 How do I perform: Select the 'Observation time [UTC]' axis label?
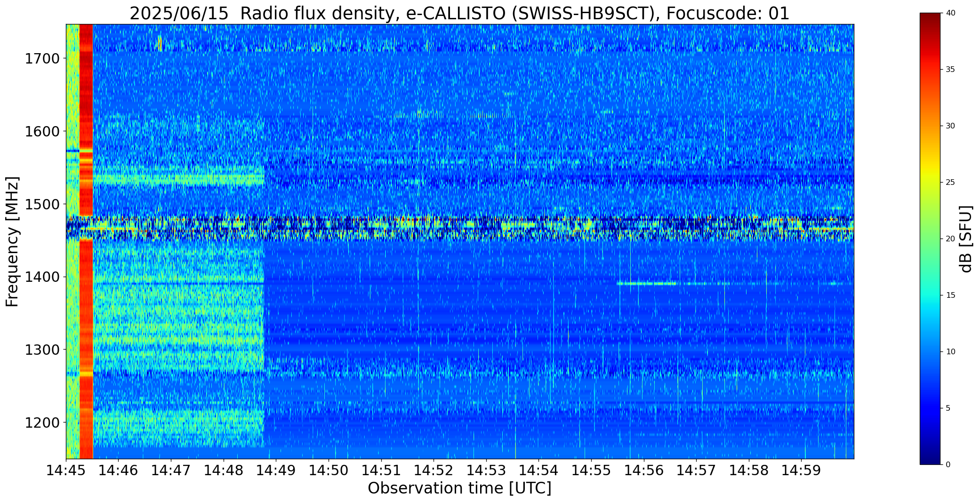pyautogui.click(x=459, y=488)
